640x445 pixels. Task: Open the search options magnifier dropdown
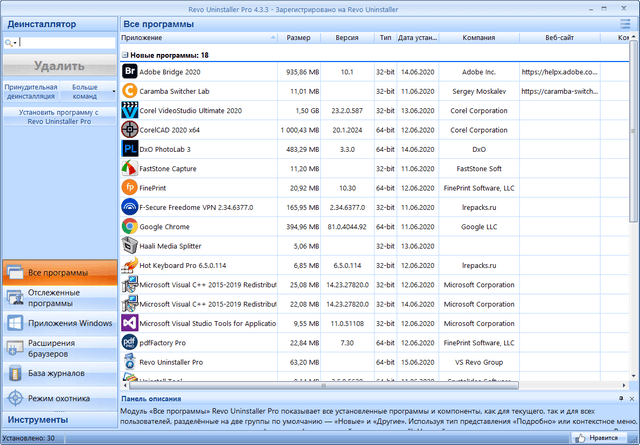click(x=10, y=43)
